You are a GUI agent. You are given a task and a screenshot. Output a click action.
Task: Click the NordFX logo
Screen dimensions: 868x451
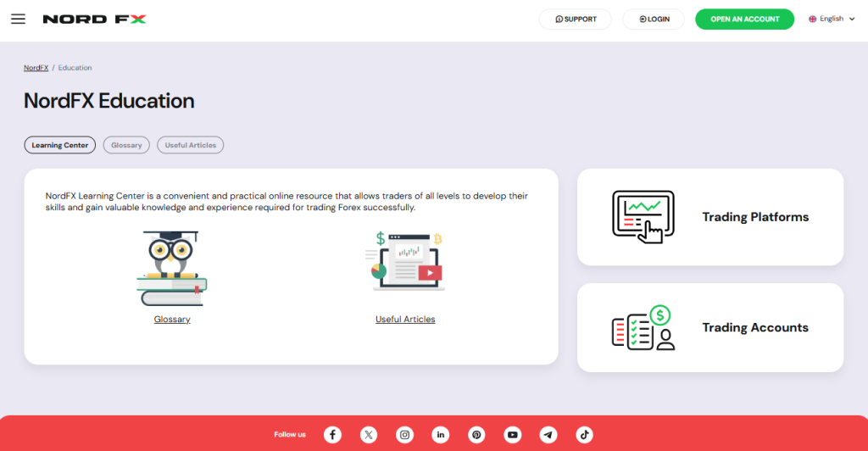coord(94,19)
